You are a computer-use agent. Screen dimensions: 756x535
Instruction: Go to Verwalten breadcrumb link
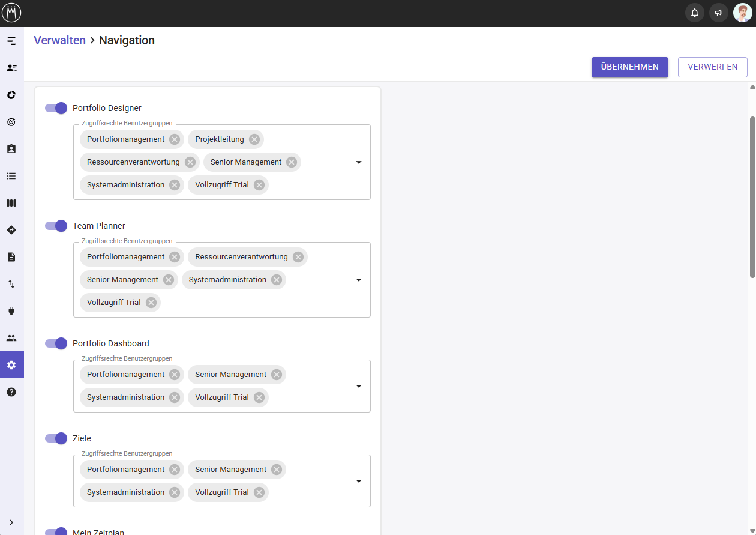(59, 41)
